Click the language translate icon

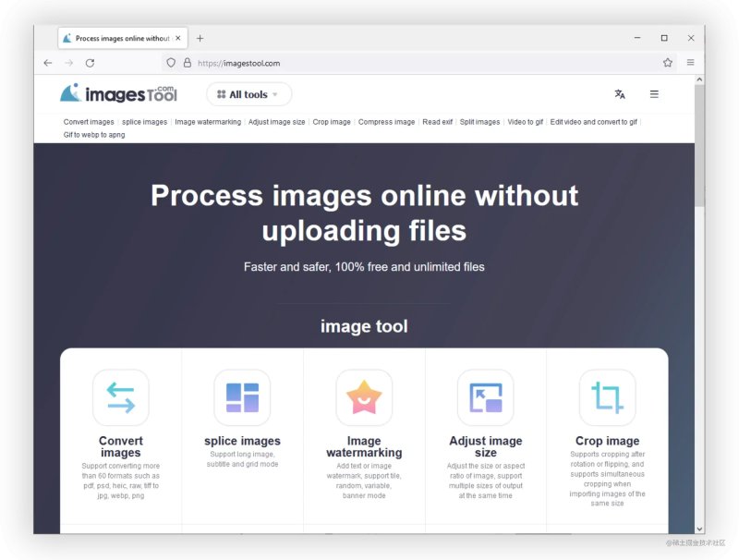click(x=620, y=94)
